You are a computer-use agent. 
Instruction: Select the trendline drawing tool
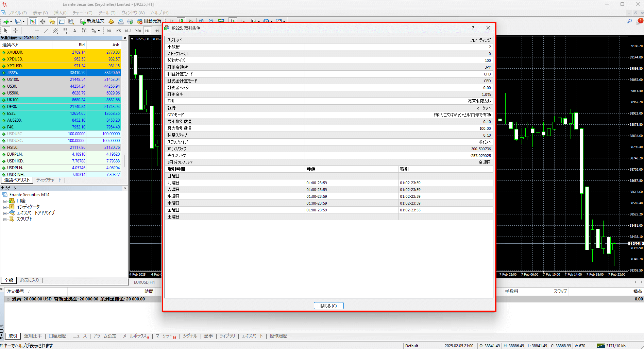pos(46,31)
